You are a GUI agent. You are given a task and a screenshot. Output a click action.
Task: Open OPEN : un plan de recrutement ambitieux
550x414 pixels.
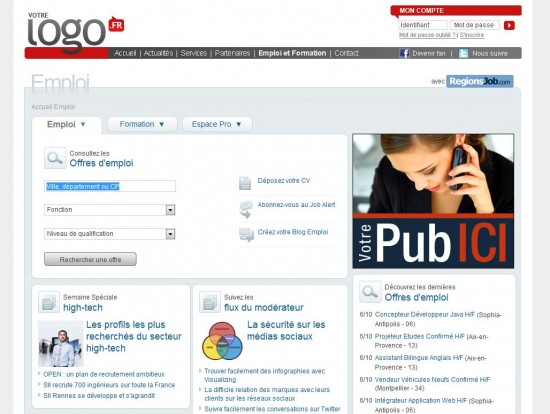(103, 374)
